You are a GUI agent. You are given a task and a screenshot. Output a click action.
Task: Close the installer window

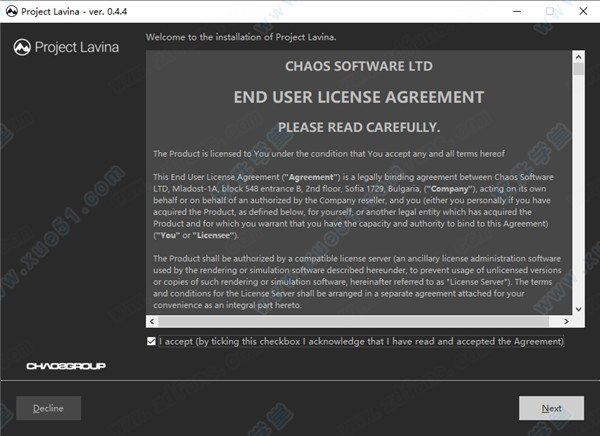583,11
